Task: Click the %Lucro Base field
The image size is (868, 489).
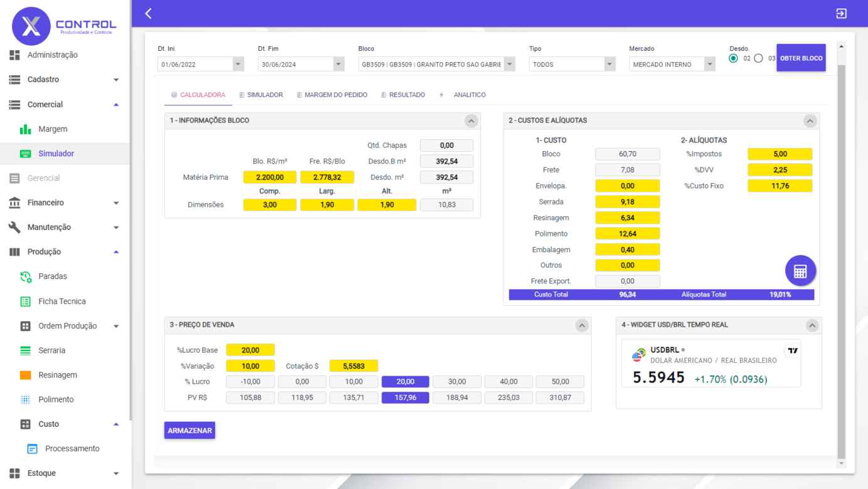Action: coord(250,350)
